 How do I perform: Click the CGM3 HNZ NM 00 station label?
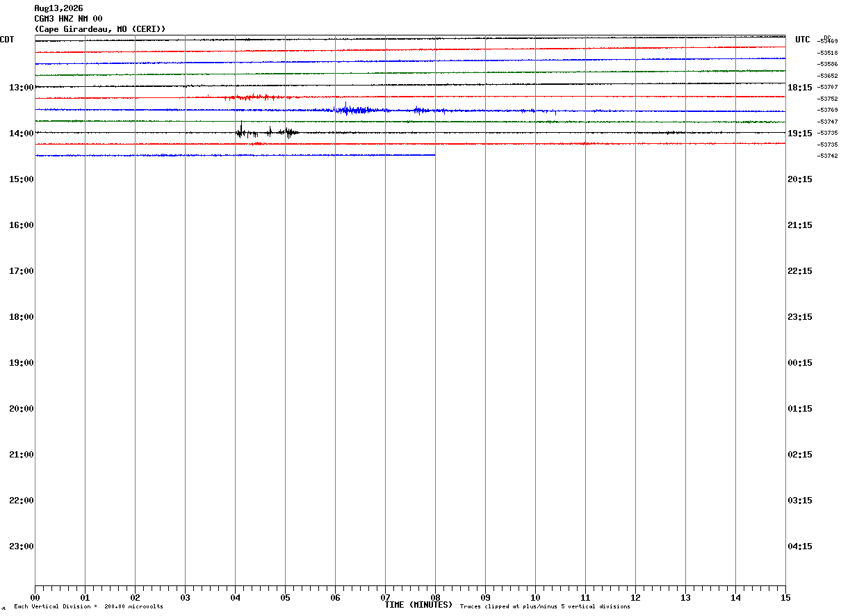tap(68, 19)
